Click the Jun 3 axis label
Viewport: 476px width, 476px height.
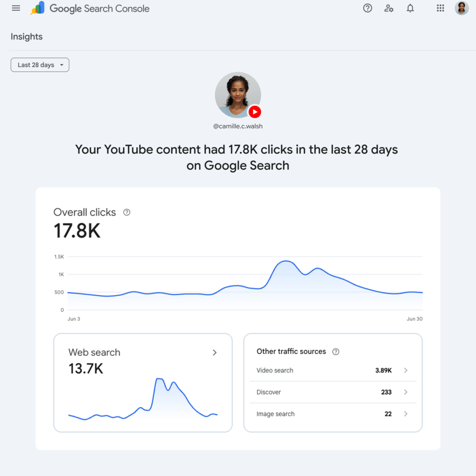coord(74,319)
